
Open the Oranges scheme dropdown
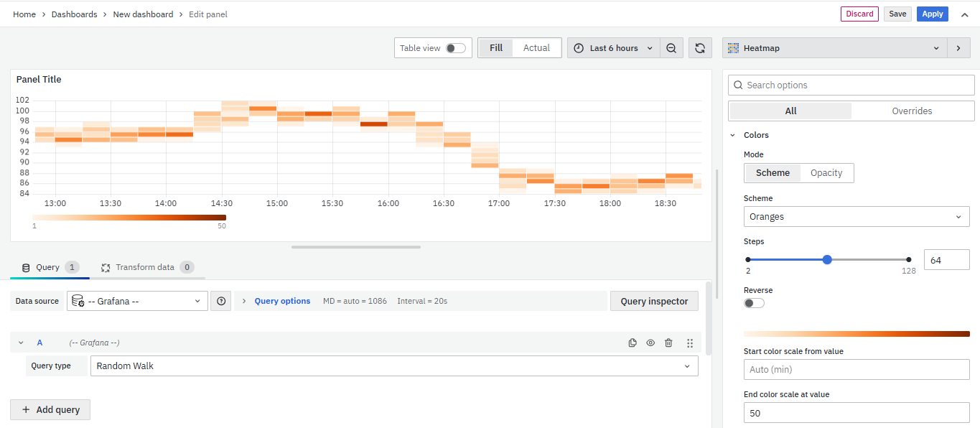[857, 217]
